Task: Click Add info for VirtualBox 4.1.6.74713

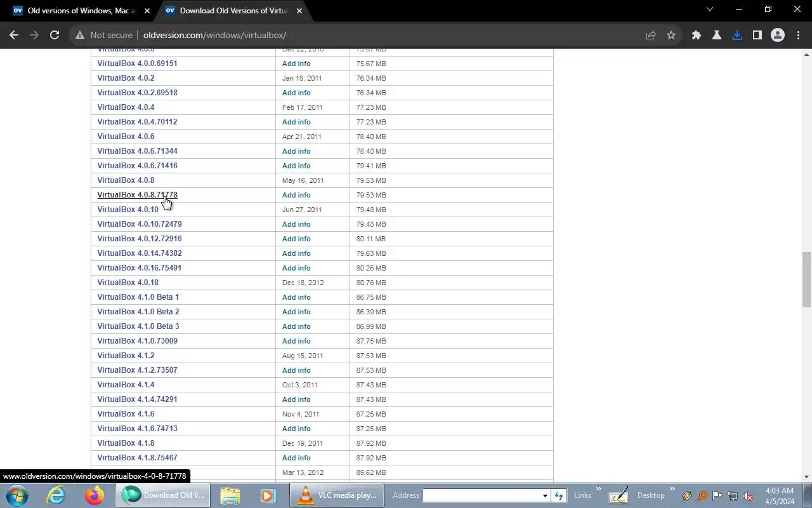Action: 296,429
